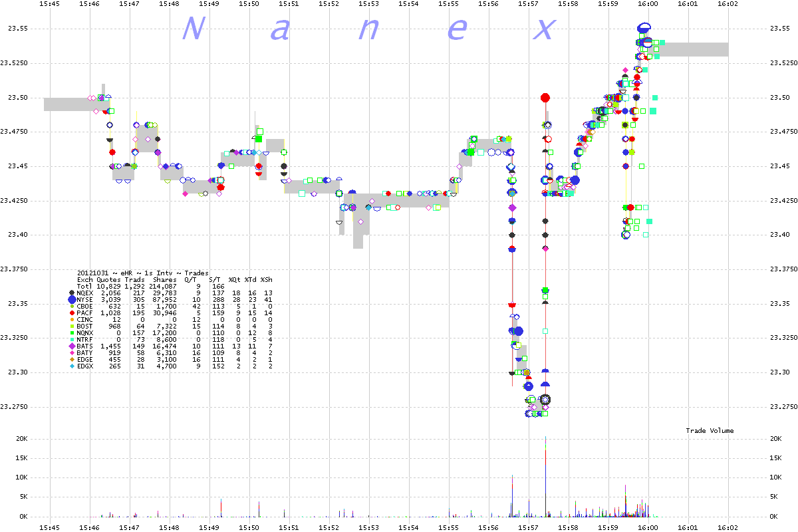Select 23.50 on the left price axis
The width and height of the screenshot is (798, 532).
pos(17,98)
